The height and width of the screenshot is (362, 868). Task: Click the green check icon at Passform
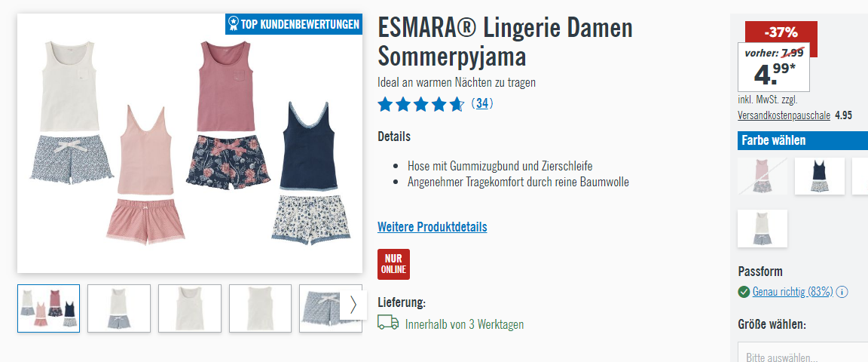[744, 292]
